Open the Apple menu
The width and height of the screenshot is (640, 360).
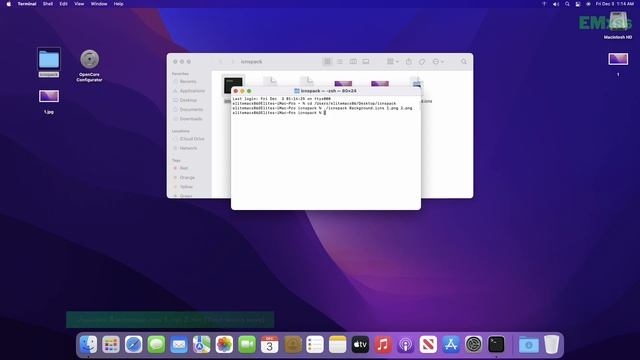(9, 4)
